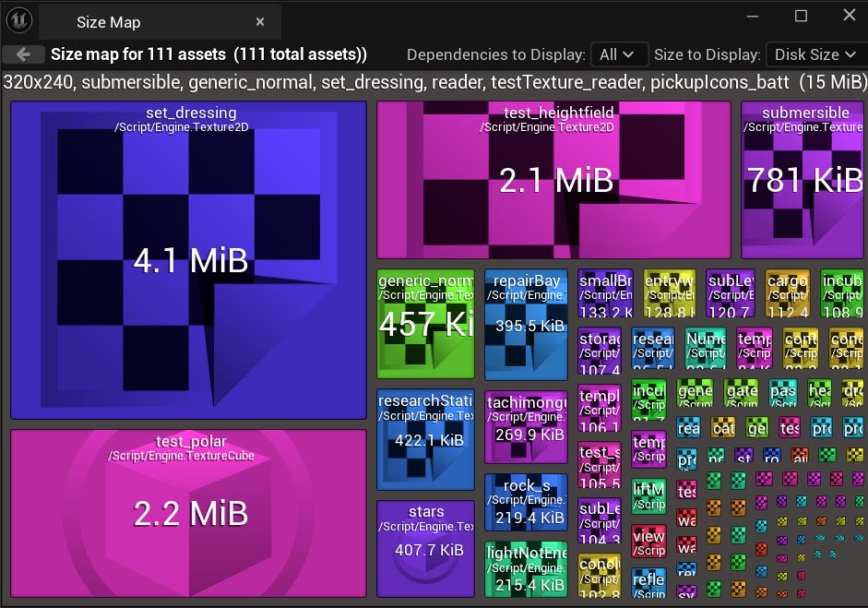Select the green gate tile
This screenshot has height=608, width=868.
(x=742, y=393)
